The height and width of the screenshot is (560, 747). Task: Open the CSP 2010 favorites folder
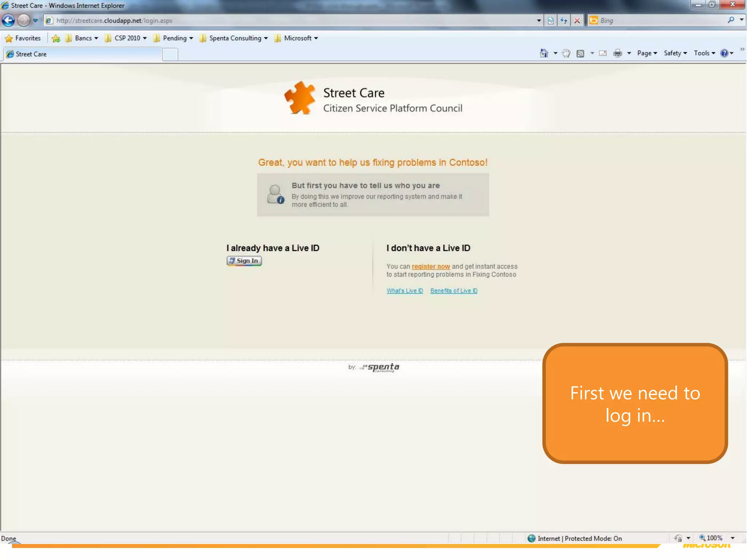coord(126,38)
